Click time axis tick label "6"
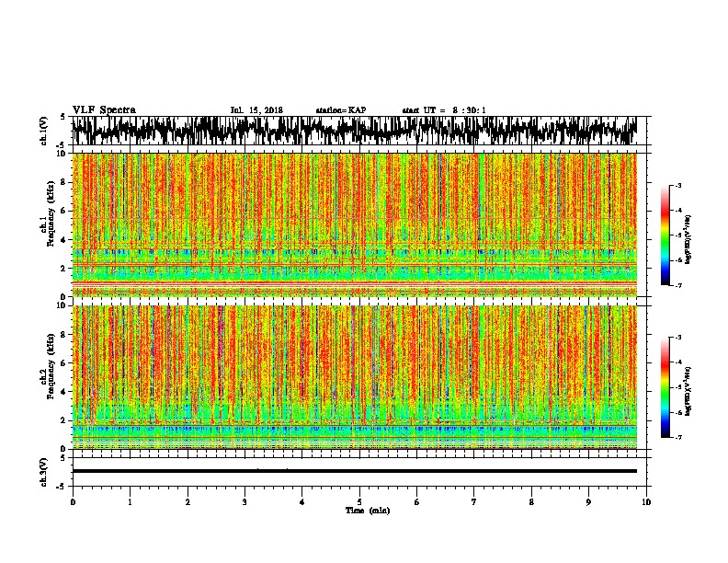This screenshot has height=563, width=728. 417,502
